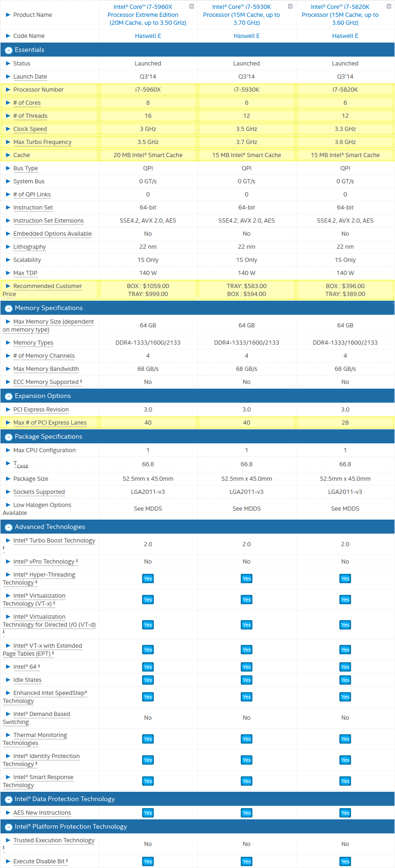
Task: Expand the Scalability row arrow
Action: click(8, 260)
